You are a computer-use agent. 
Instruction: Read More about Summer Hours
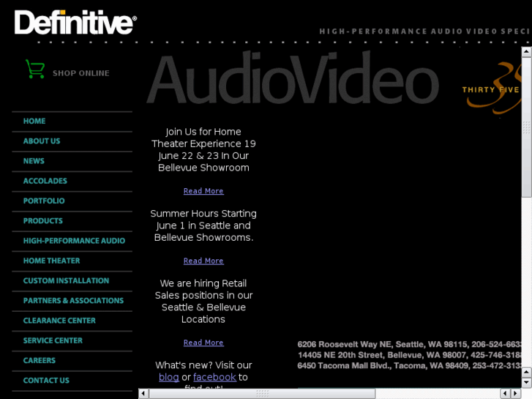click(x=203, y=261)
